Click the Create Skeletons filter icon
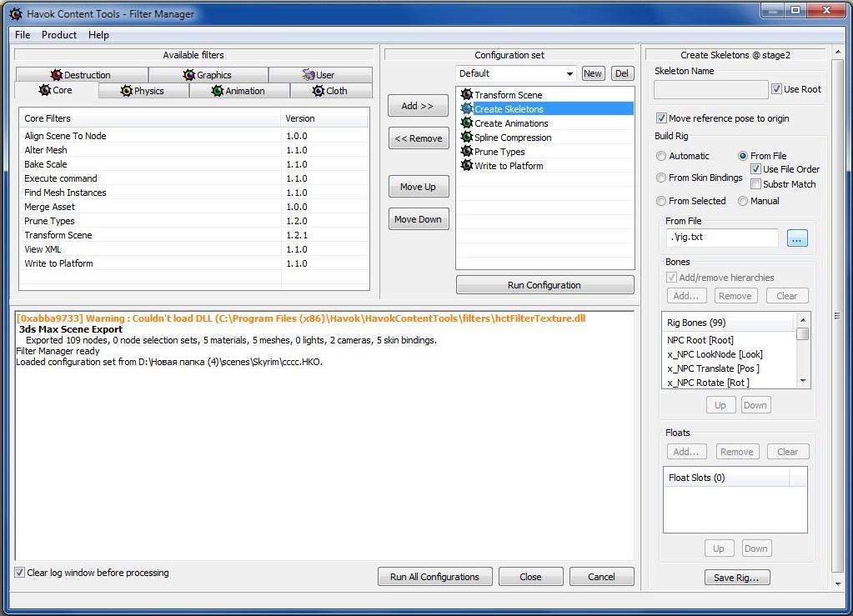Image resolution: width=853 pixels, height=616 pixels. [x=466, y=108]
